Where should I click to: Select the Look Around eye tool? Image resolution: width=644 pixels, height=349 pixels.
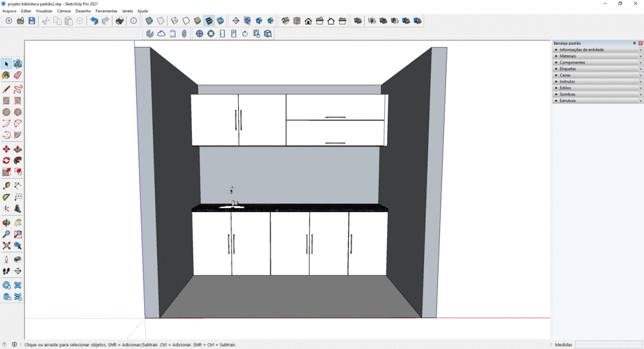pyautogui.click(x=17, y=260)
